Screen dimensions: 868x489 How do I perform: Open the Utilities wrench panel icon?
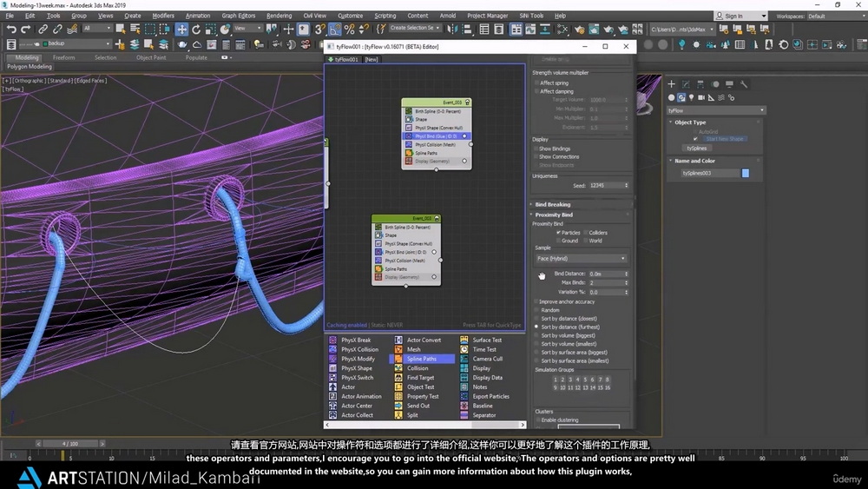point(744,84)
